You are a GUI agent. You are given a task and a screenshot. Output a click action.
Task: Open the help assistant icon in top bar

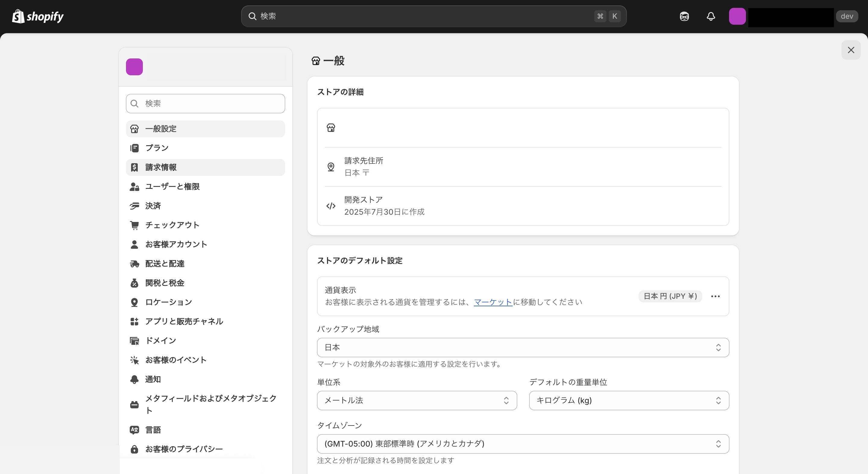click(x=684, y=16)
